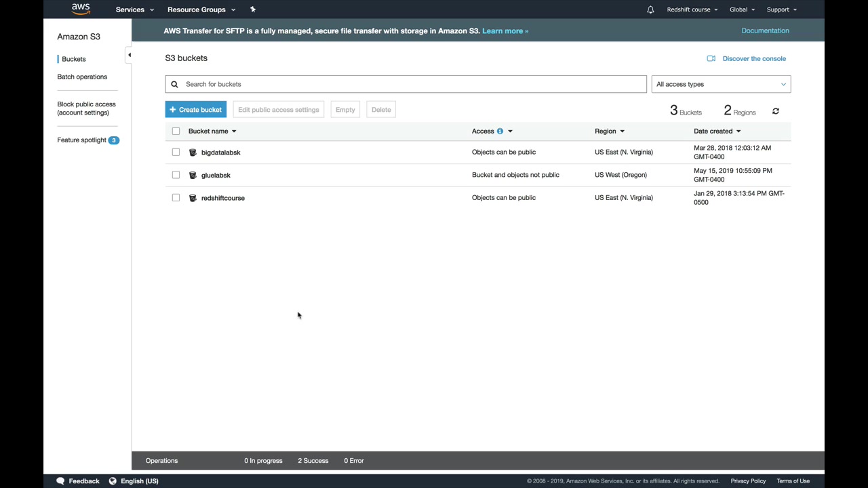
Task: Click the search magnifier icon
Action: click(174, 84)
